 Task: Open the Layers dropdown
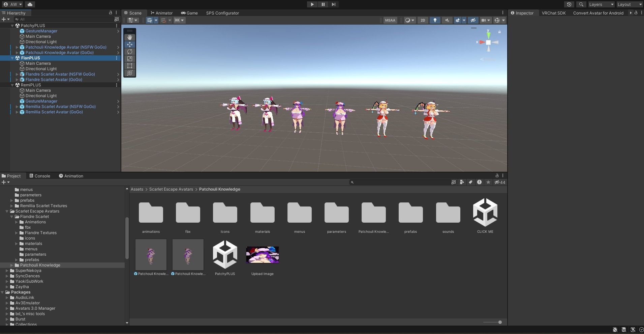coord(602,4)
